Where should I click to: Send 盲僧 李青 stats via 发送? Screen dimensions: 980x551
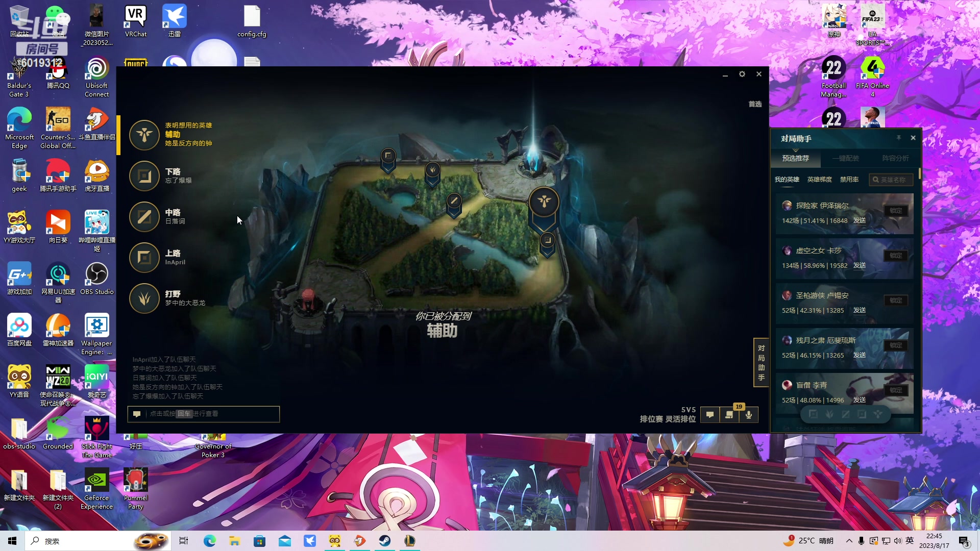[860, 400]
